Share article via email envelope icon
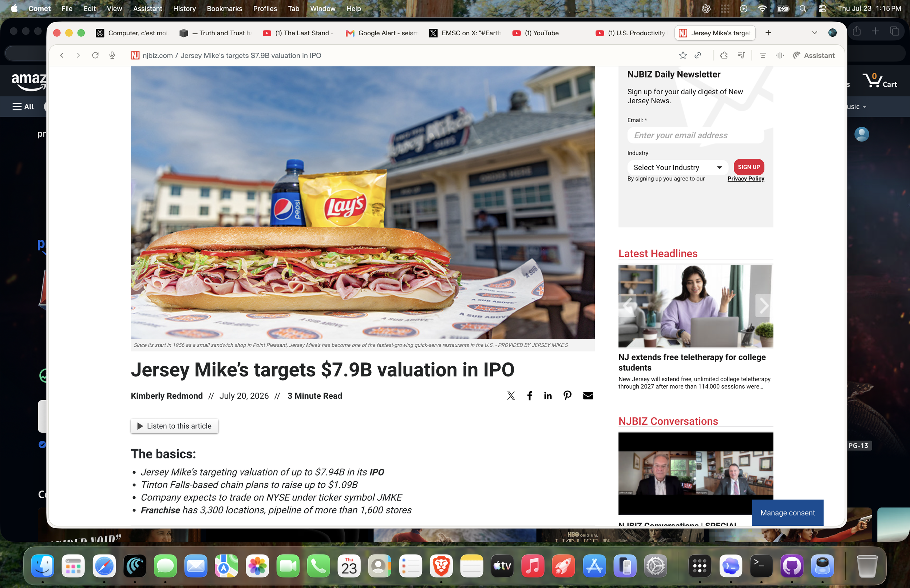The height and width of the screenshot is (588, 910). point(588,396)
